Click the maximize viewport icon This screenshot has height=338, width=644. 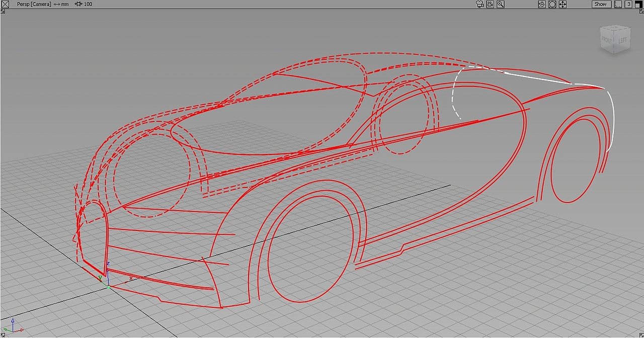pos(638,4)
